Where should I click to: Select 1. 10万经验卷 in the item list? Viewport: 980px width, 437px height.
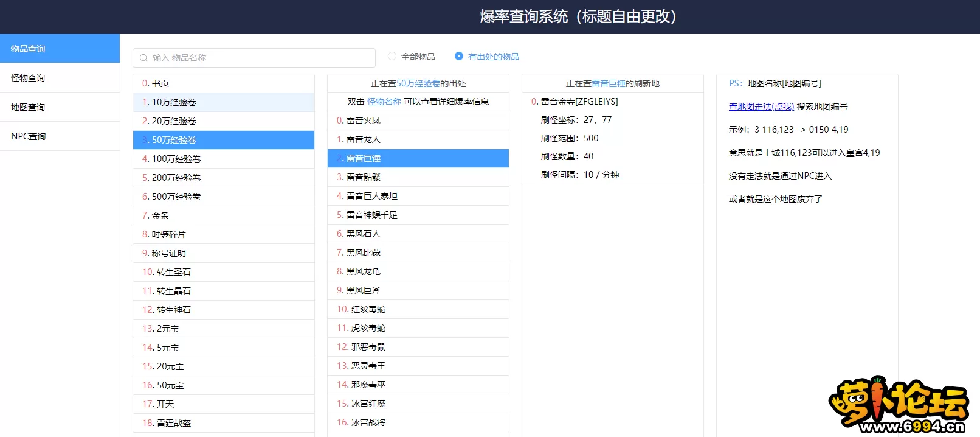pyautogui.click(x=224, y=102)
